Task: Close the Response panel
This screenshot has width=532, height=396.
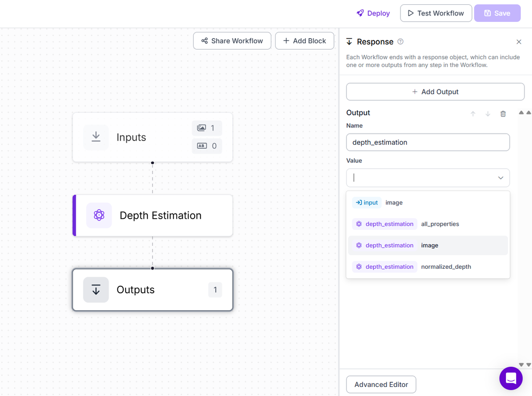Action: (519, 42)
